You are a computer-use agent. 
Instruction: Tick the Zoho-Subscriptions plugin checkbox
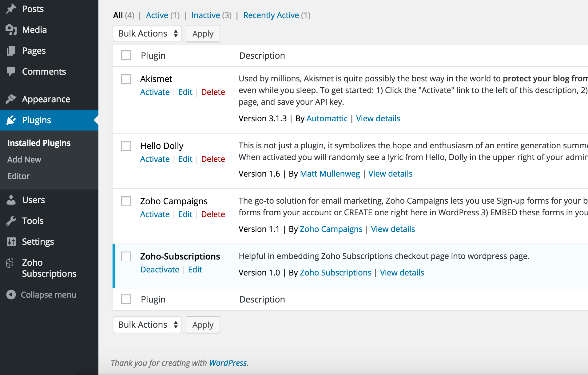pos(126,256)
